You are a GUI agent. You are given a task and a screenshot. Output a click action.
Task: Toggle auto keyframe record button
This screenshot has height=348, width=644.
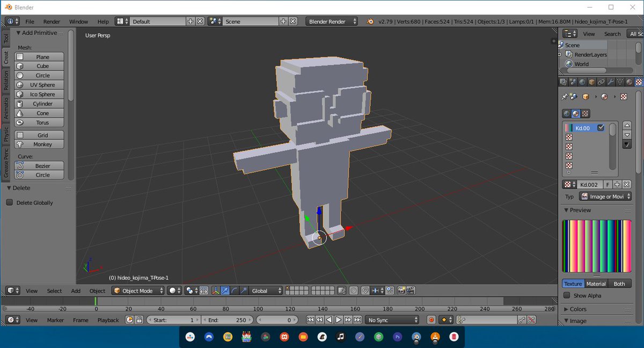click(x=431, y=320)
